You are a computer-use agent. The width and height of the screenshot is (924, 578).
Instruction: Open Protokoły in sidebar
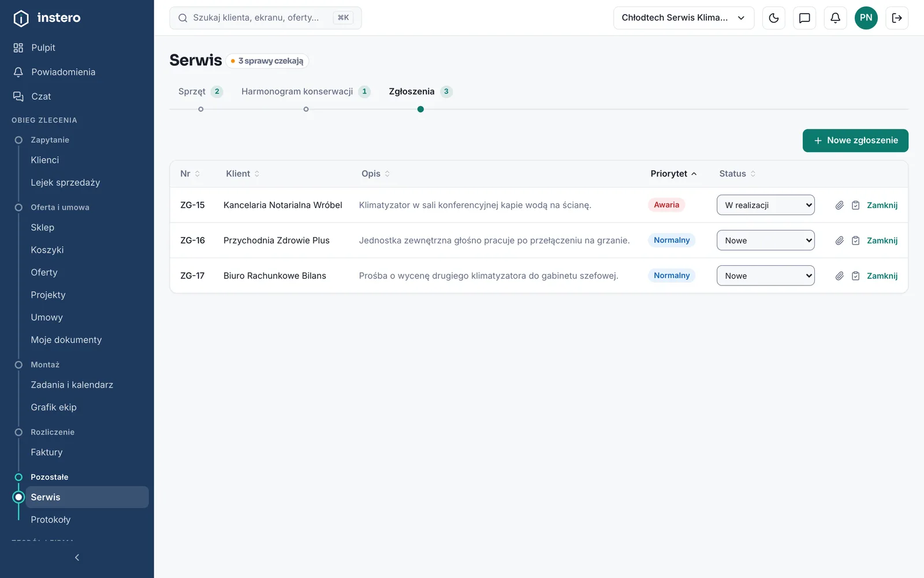[87, 520]
